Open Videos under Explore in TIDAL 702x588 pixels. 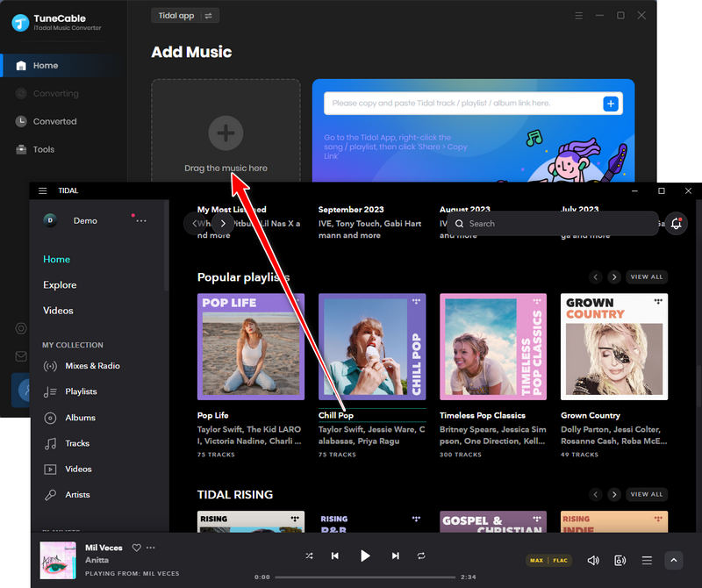tap(58, 311)
